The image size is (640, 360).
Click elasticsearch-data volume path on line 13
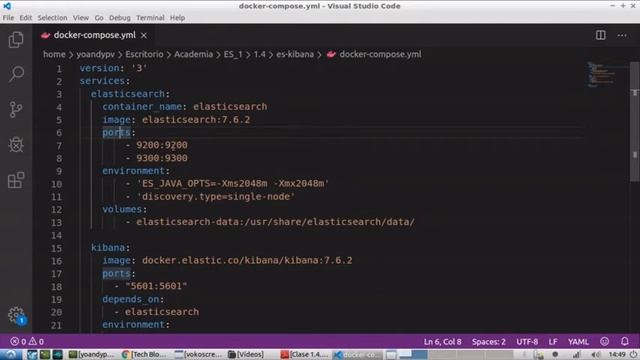click(276, 222)
